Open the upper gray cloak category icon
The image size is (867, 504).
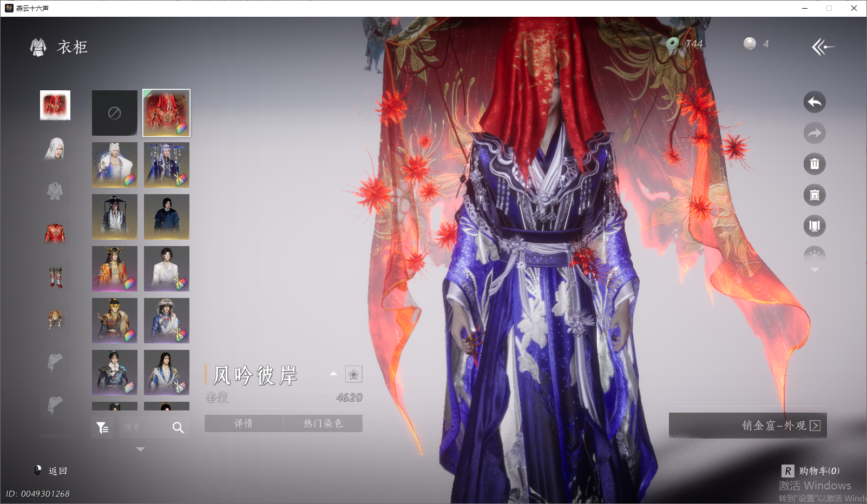coord(55,362)
